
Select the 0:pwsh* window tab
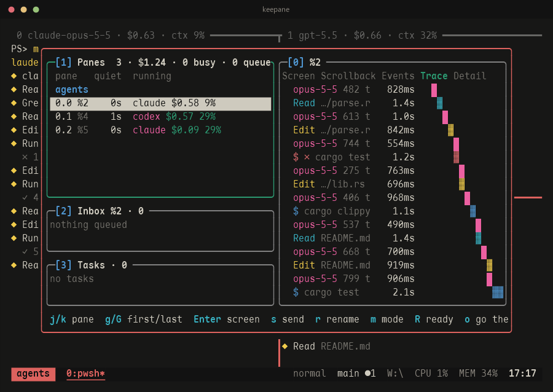coord(85,374)
